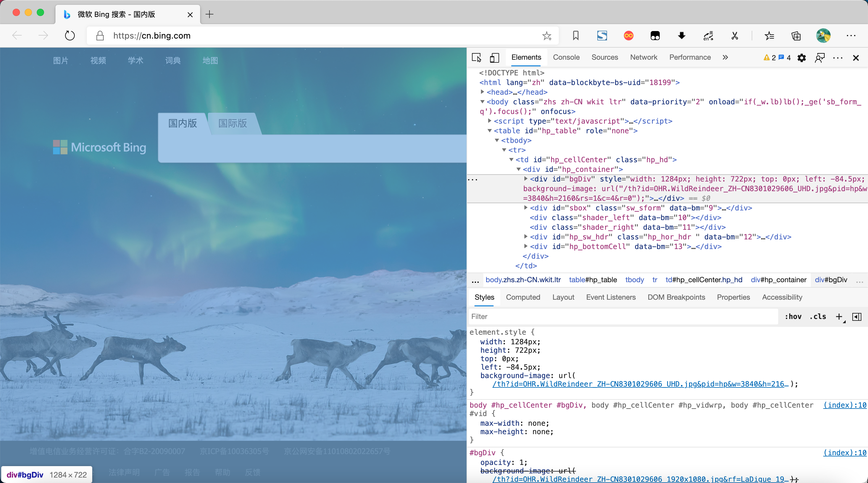Open DevTools customize menu
This screenshot has height=483, width=868.
click(x=838, y=58)
